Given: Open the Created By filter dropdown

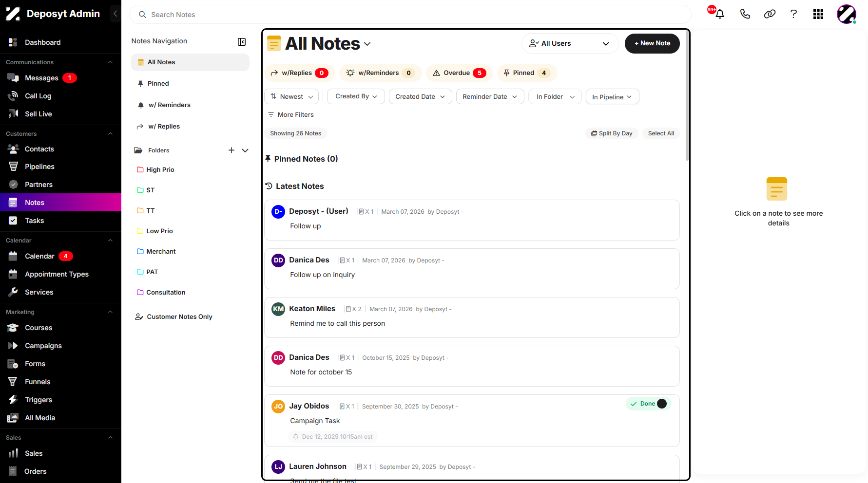Looking at the screenshot, I should pos(356,96).
